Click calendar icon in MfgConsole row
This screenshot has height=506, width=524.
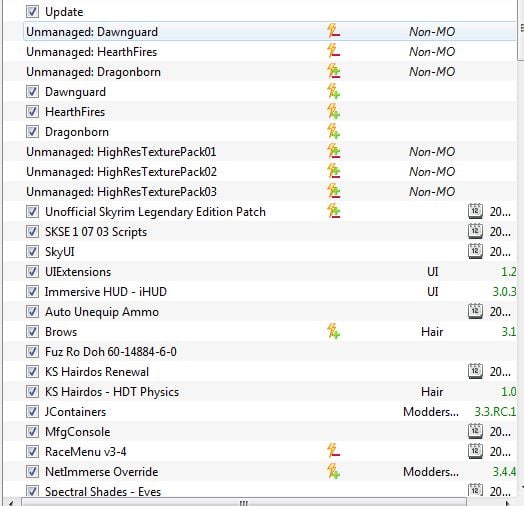(475, 431)
